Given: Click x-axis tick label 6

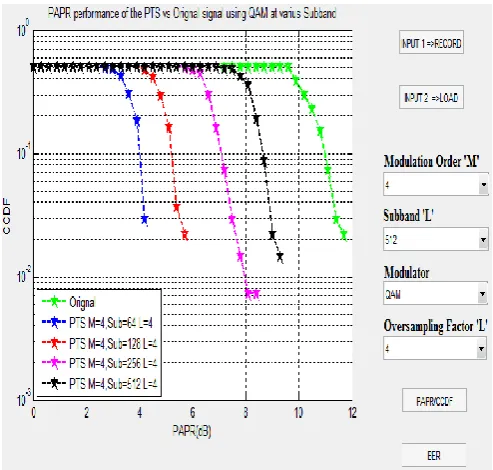Looking at the screenshot, I should (193, 413).
